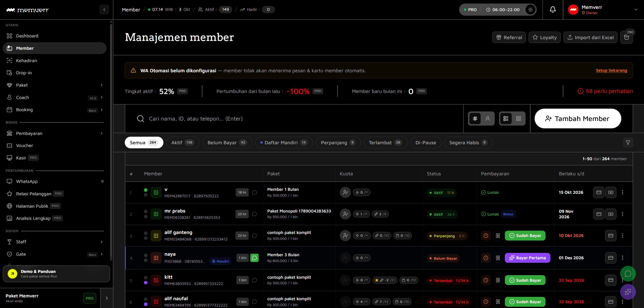Select the Daftar Mandiri filter tab

(284, 143)
